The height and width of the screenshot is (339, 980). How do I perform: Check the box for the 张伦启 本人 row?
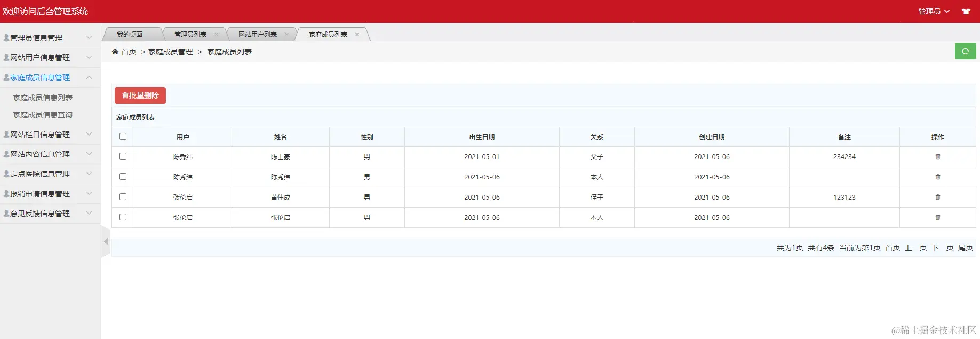pyautogui.click(x=123, y=217)
